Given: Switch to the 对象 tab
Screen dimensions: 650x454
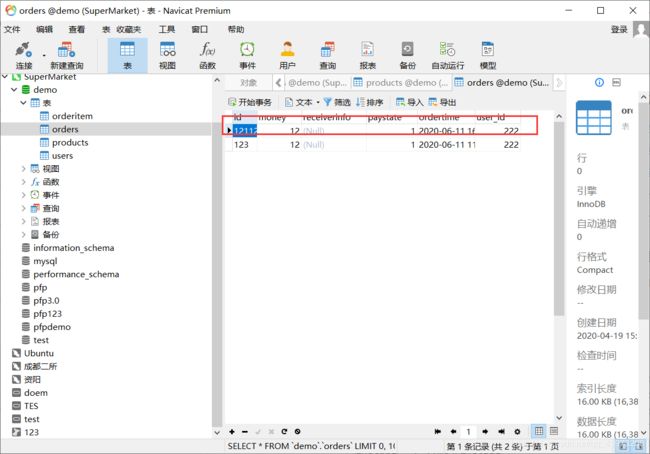Looking at the screenshot, I should 248,83.
